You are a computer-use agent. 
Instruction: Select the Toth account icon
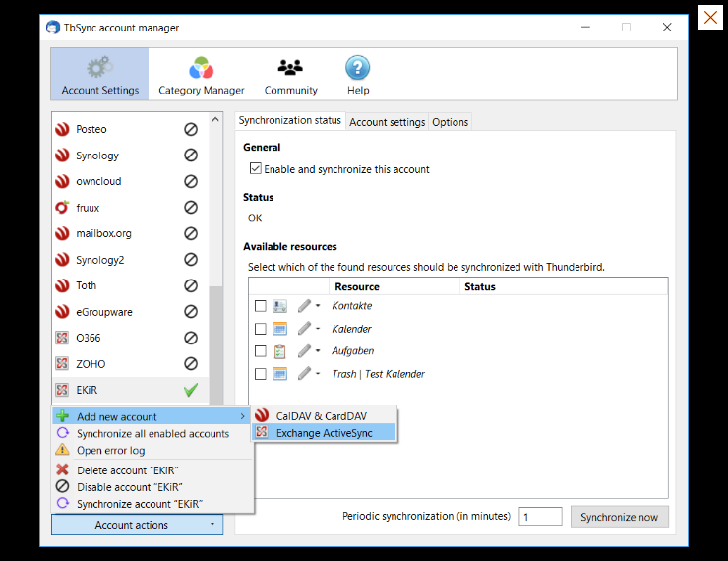62,285
